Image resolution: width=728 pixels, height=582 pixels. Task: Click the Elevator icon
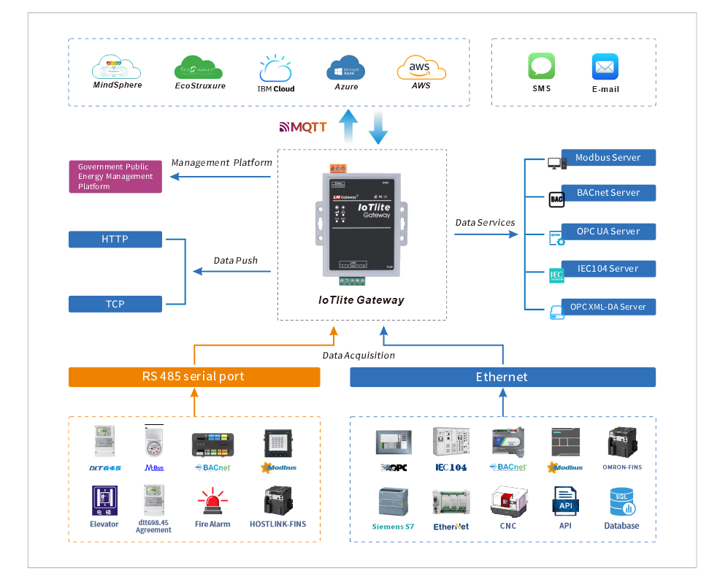(x=104, y=500)
